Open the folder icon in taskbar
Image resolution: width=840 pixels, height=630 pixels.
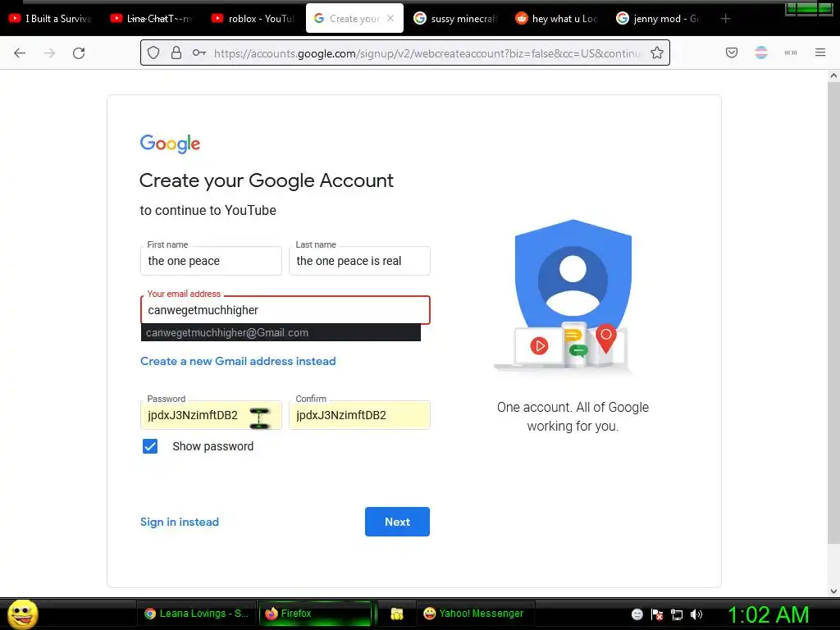[x=396, y=614]
